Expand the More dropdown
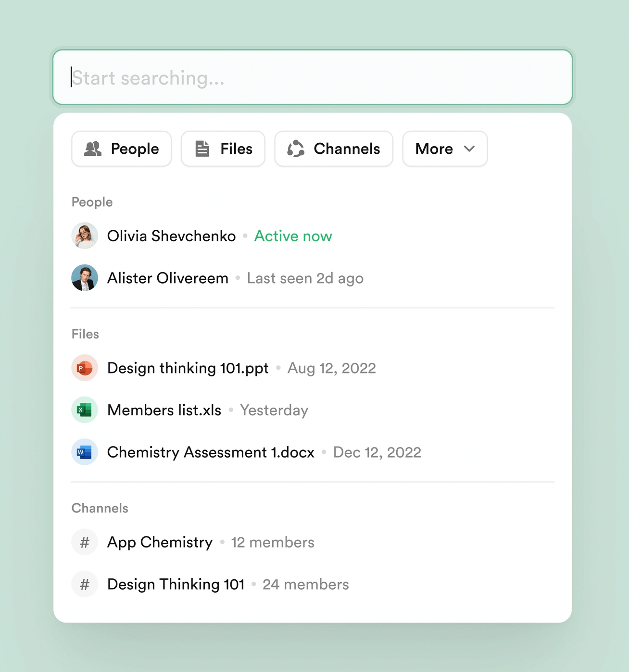The height and width of the screenshot is (672, 629). coord(444,149)
